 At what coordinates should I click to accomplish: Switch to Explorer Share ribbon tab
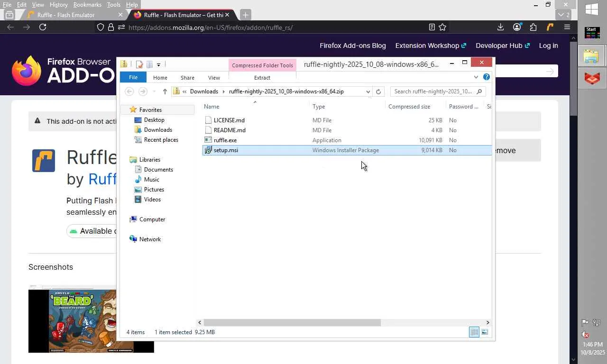(x=187, y=77)
